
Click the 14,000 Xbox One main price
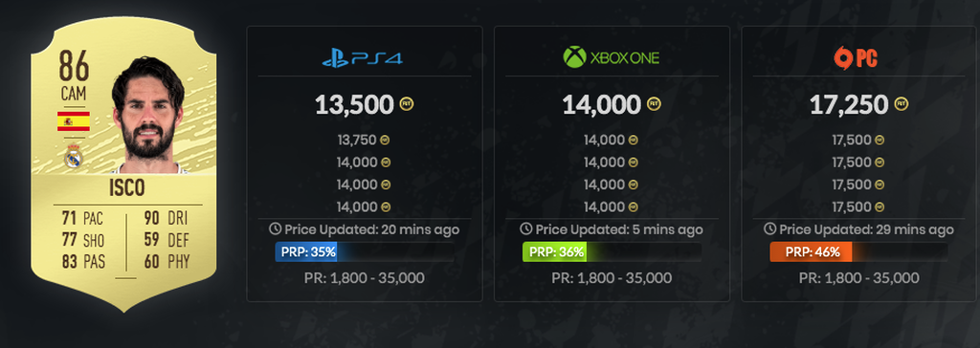coord(601,105)
